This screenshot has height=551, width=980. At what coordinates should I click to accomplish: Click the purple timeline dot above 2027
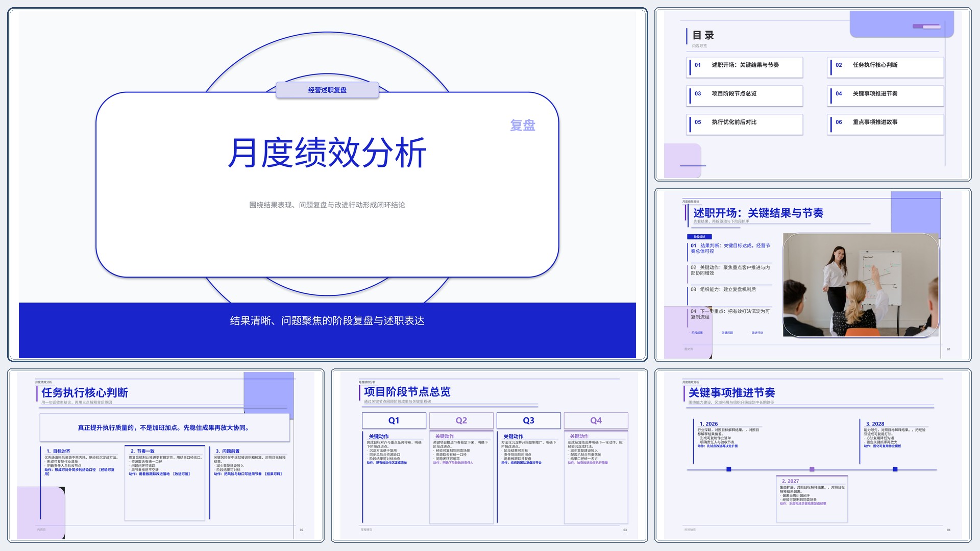coord(812,469)
